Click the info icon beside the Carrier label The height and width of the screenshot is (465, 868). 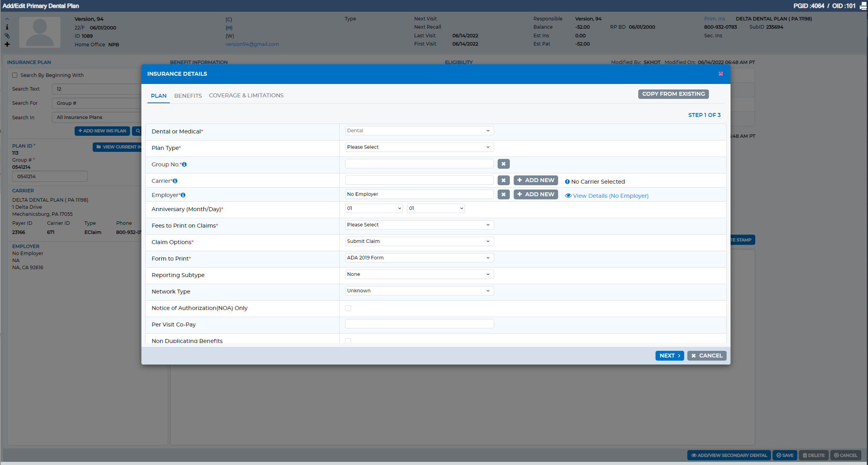pos(175,181)
